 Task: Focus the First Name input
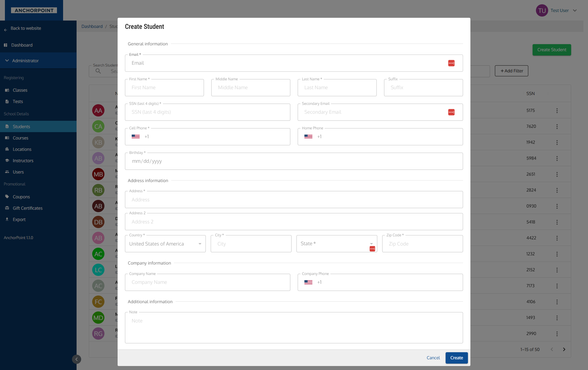[x=164, y=88]
